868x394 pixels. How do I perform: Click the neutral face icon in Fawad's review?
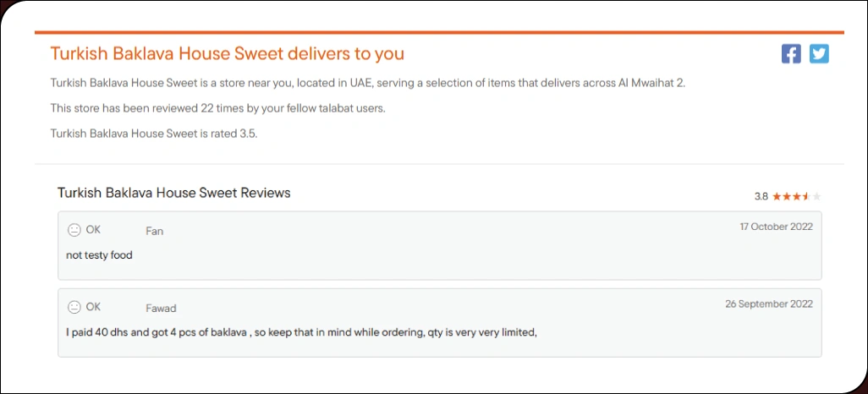click(x=74, y=307)
